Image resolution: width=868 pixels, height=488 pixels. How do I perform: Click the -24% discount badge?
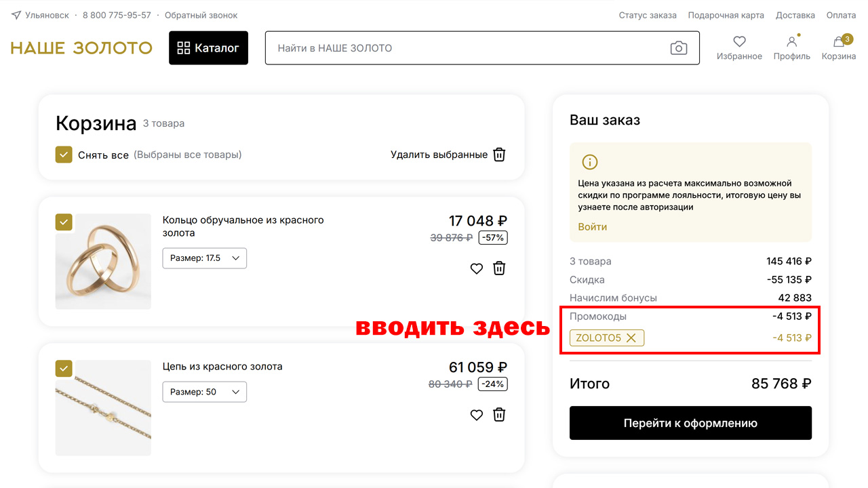[x=493, y=384]
